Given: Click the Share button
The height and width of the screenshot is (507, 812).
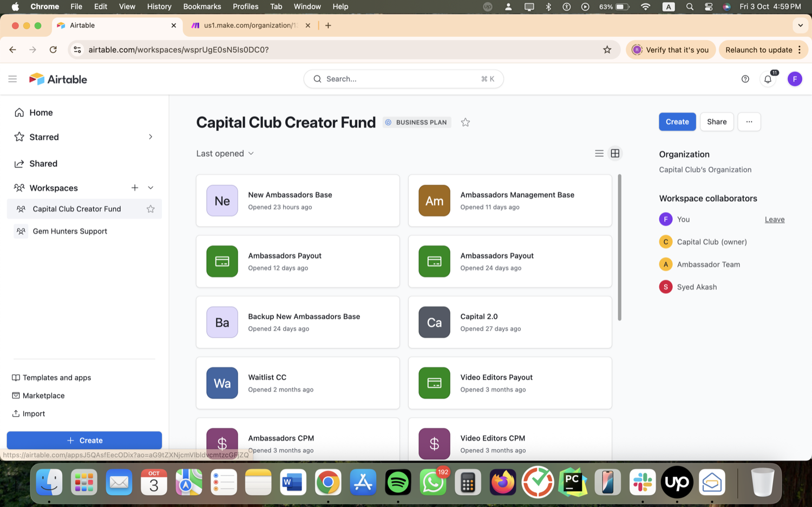Looking at the screenshot, I should 717,122.
